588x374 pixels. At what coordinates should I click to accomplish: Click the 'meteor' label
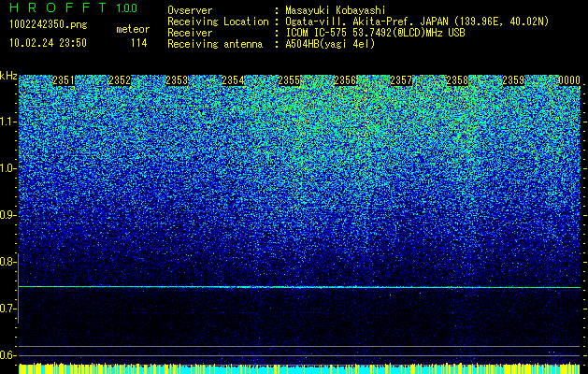click(133, 29)
